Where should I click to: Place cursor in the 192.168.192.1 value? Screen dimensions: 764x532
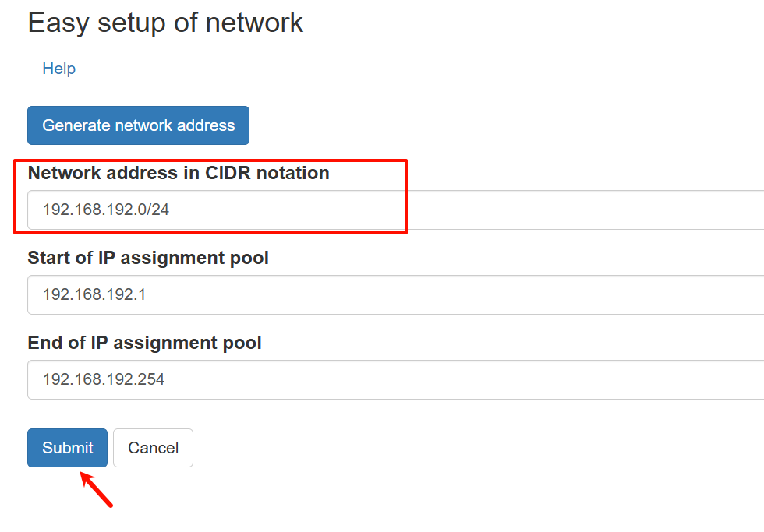point(94,294)
